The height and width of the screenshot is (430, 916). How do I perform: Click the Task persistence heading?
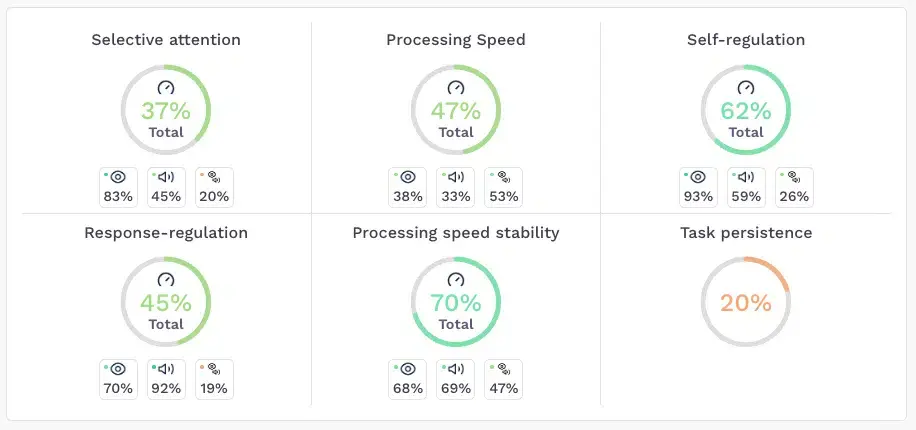tap(746, 233)
